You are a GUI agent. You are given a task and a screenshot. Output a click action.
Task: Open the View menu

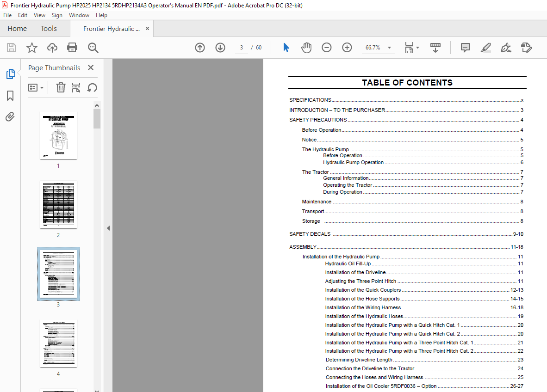(x=39, y=15)
